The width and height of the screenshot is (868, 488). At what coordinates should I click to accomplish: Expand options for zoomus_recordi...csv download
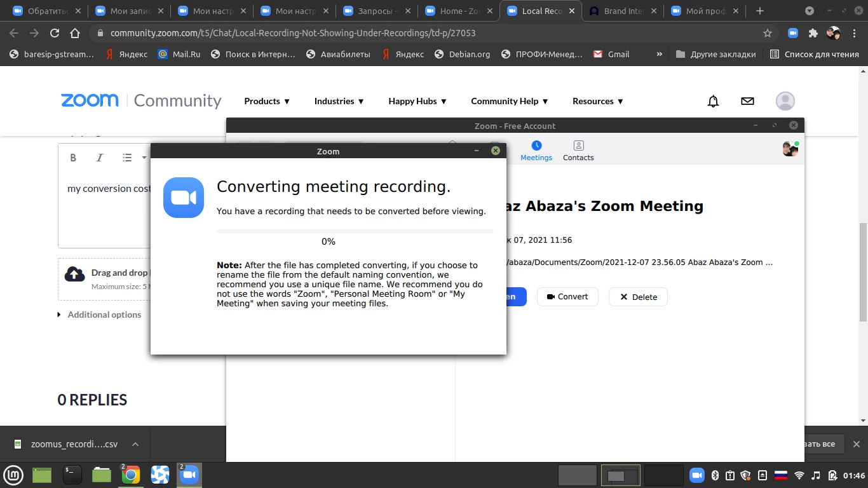135,444
